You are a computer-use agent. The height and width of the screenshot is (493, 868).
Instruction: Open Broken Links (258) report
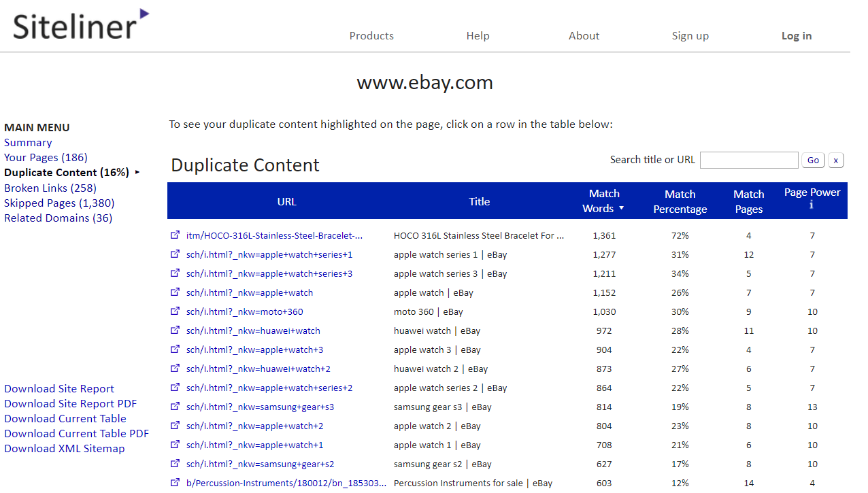[50, 188]
